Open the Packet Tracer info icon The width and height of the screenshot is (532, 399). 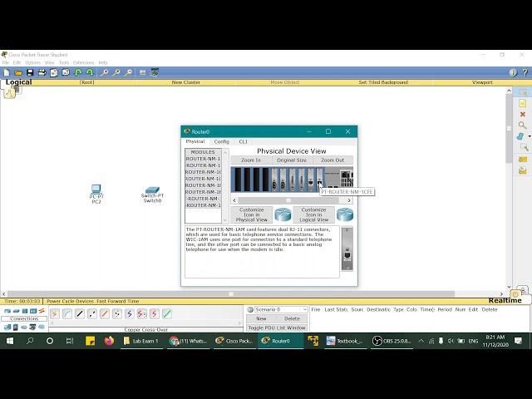coord(513,72)
